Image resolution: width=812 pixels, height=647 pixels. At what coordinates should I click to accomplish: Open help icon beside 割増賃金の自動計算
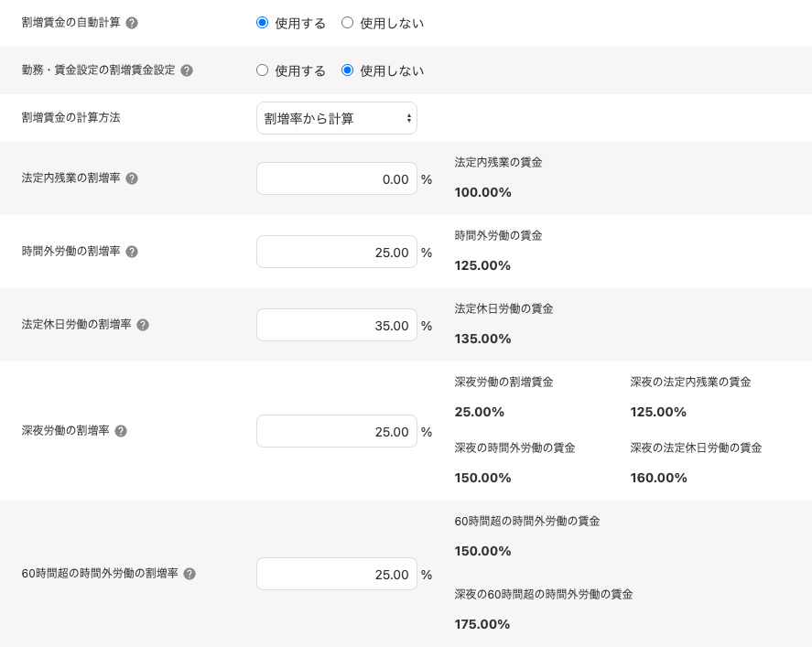click(132, 23)
